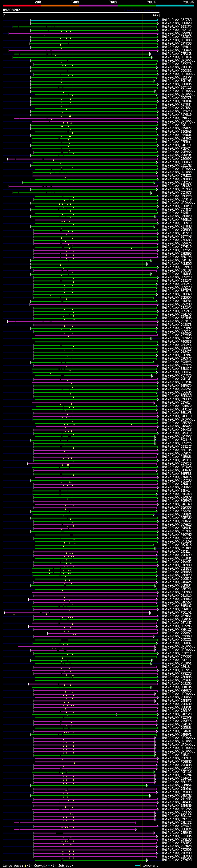Select hit label UniRef100_B6TUC4
The width and height of the screenshot is (197, 868).
[x=177, y=57]
